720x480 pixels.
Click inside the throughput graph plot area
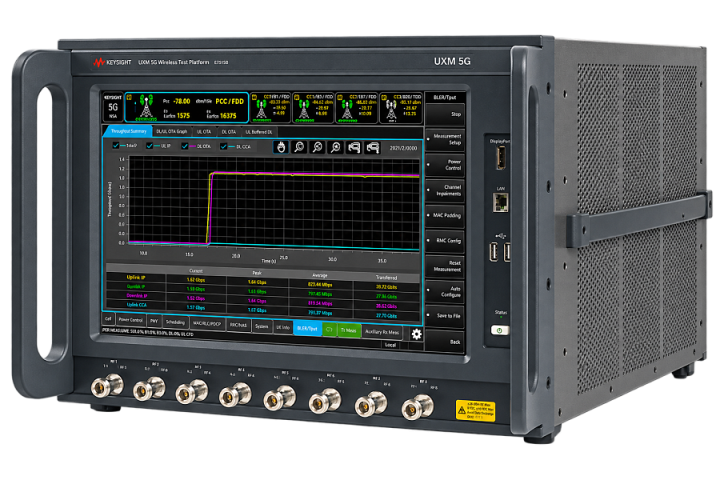click(274, 202)
